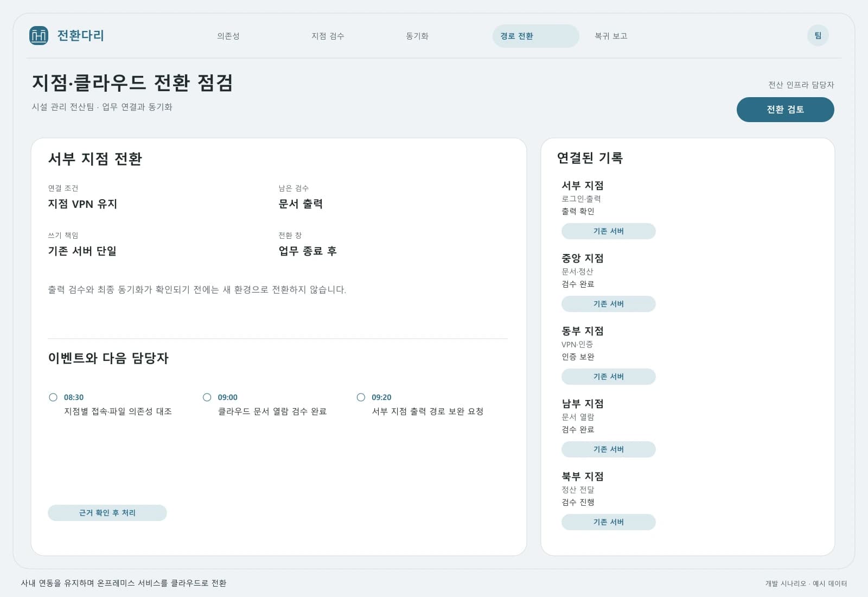Click the 지점별 접속·파일 의존성 대조 event

tap(118, 411)
